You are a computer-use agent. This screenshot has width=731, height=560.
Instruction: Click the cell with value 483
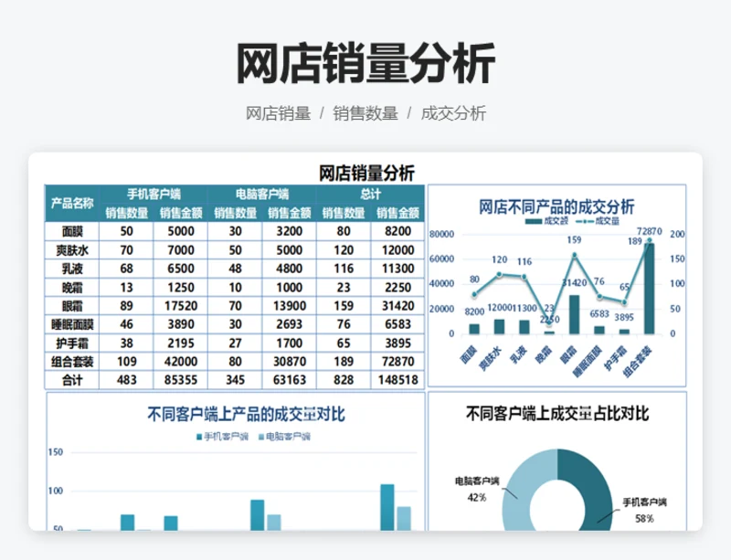coord(126,380)
